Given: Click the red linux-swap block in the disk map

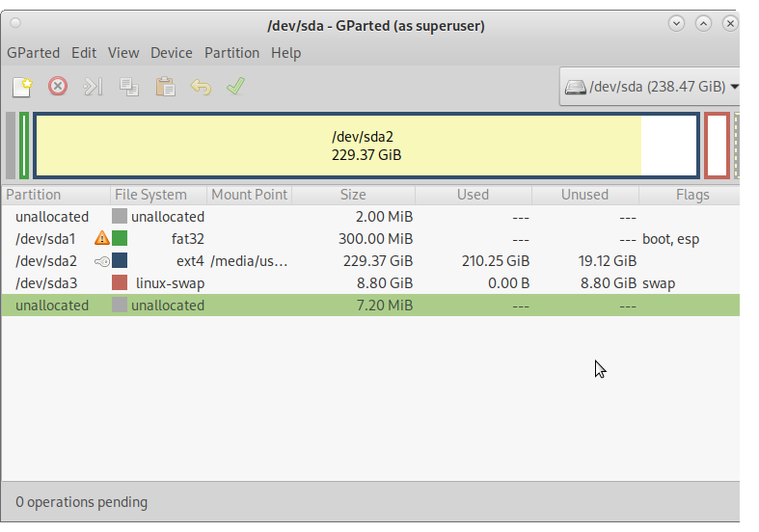Looking at the screenshot, I should point(717,146).
